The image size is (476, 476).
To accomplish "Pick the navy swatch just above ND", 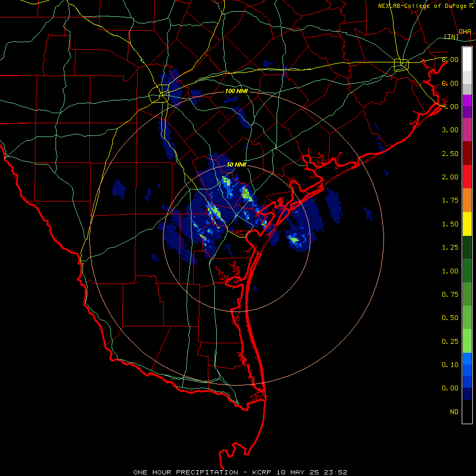I will coord(467,394).
